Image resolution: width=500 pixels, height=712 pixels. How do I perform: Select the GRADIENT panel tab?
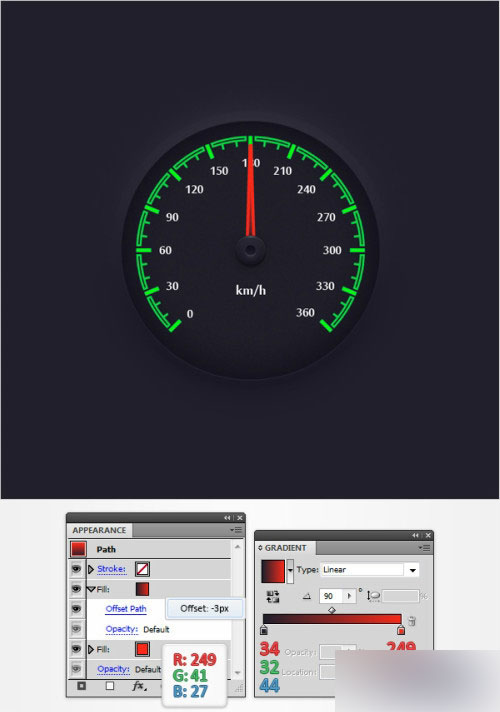(285, 548)
